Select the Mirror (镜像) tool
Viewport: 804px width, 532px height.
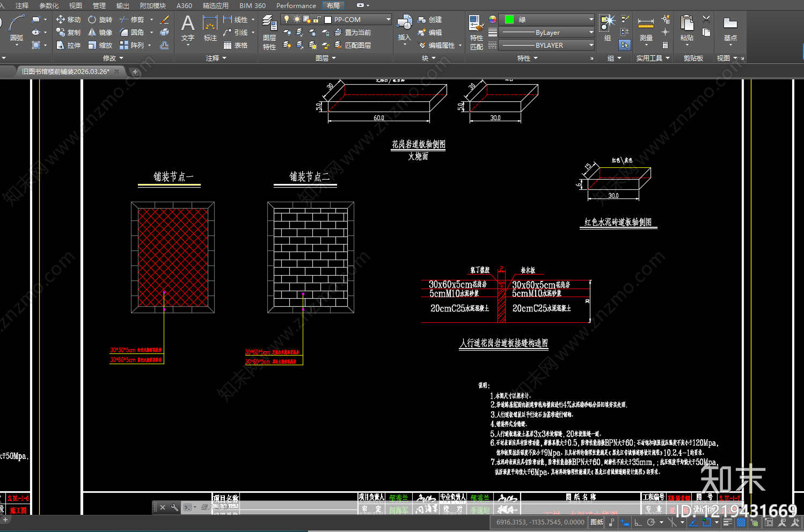100,32
